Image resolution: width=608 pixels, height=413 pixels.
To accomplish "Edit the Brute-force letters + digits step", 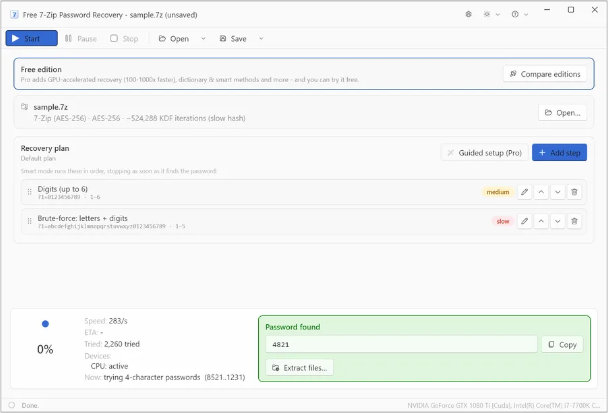I will [525, 221].
